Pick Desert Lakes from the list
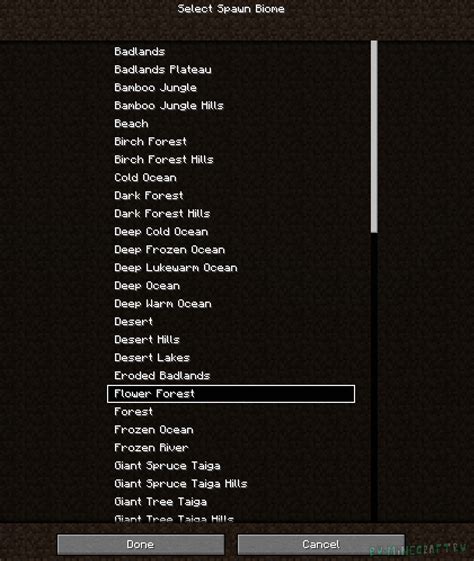This screenshot has width=474, height=561. (x=231, y=358)
